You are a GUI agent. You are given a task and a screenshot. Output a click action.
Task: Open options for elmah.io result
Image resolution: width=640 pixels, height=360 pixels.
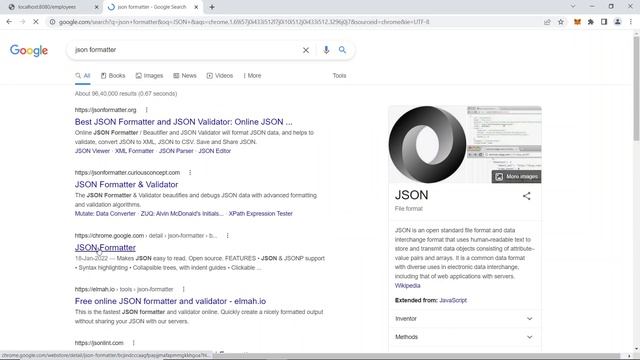click(183, 289)
